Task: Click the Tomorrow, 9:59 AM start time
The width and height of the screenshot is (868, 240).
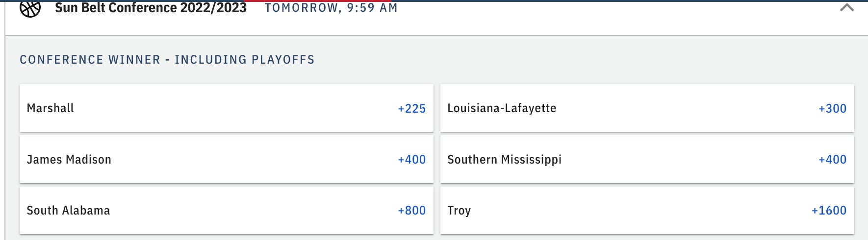Action: pos(331,8)
